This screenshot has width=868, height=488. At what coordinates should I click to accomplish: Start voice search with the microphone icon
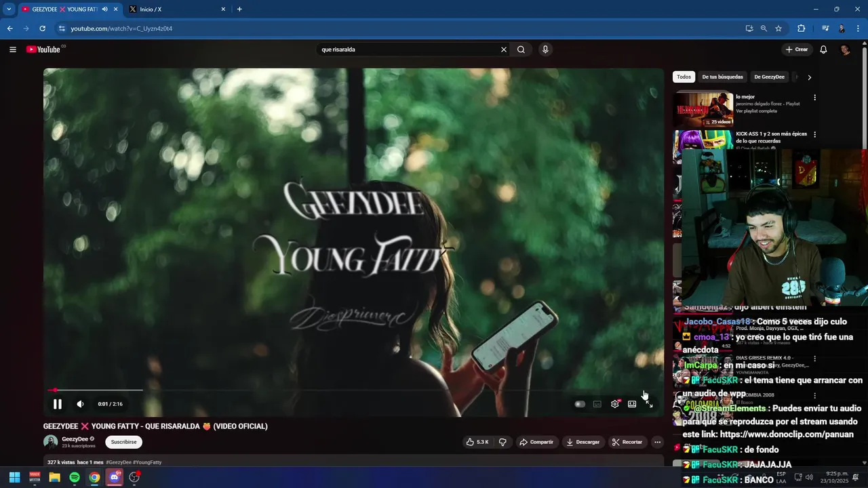[x=545, y=49]
